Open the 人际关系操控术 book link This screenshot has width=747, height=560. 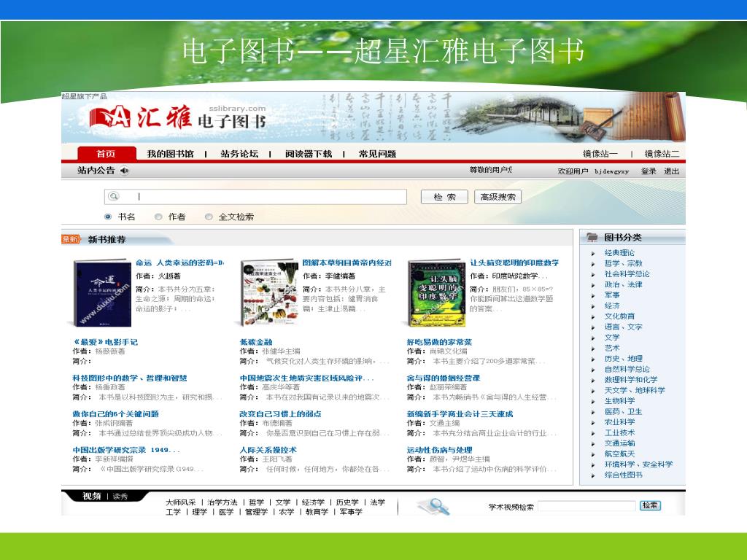[268, 449]
